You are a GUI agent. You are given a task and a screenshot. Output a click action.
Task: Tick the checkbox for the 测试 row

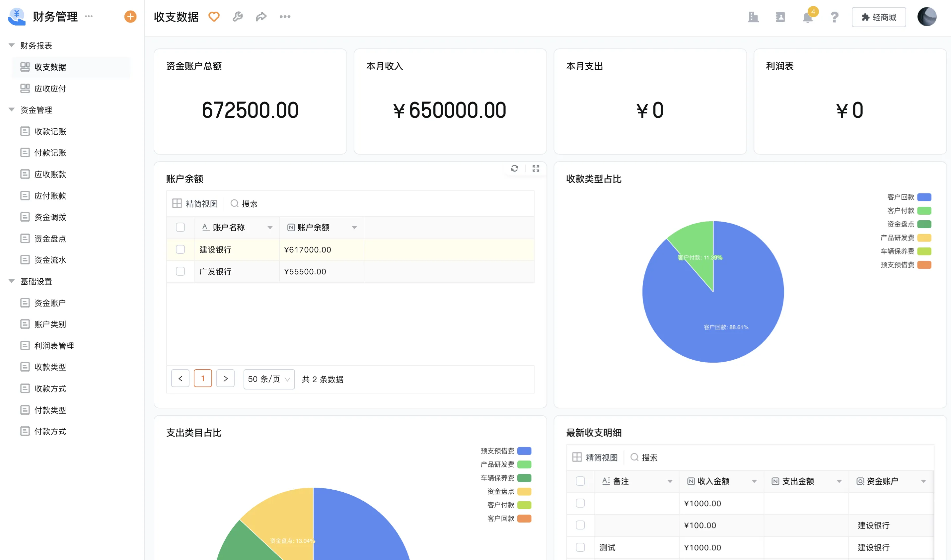(x=580, y=547)
